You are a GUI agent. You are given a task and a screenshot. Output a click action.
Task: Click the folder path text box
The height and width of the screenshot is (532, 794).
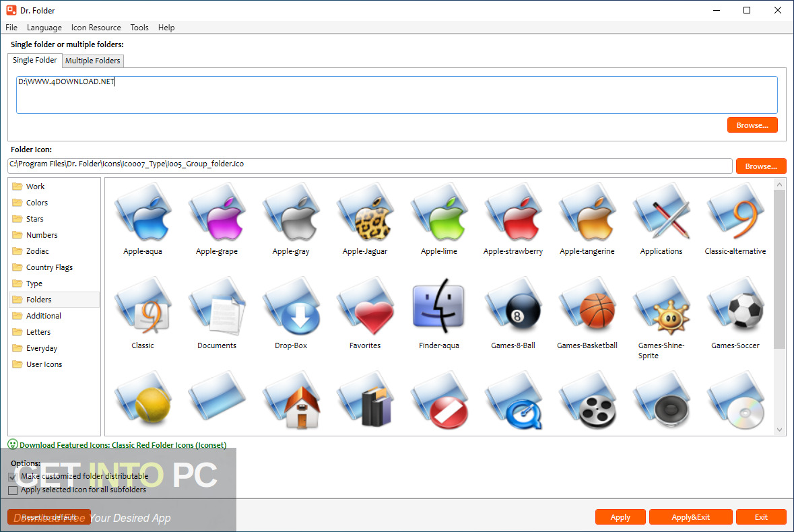coord(397,95)
